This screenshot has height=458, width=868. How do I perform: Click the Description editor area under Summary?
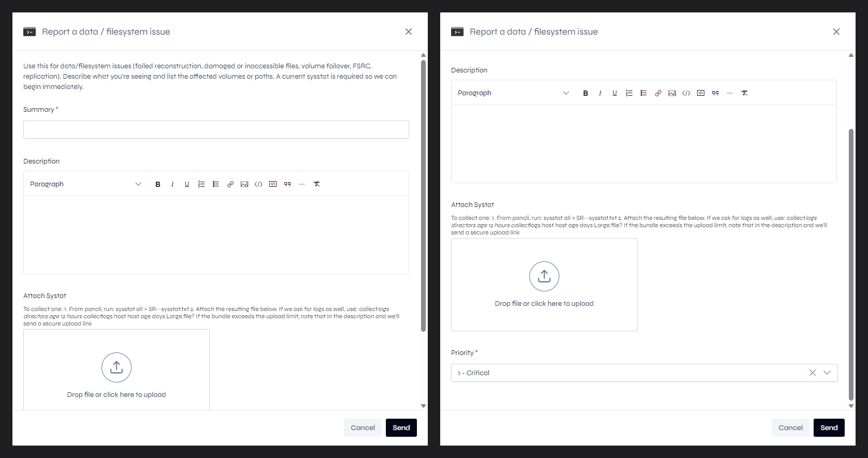pyautogui.click(x=216, y=235)
